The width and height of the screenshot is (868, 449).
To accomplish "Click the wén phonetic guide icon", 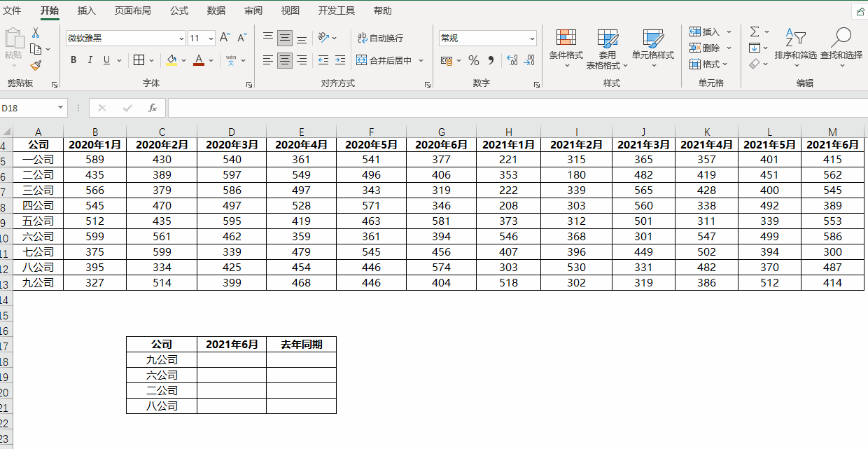I will click(230, 60).
